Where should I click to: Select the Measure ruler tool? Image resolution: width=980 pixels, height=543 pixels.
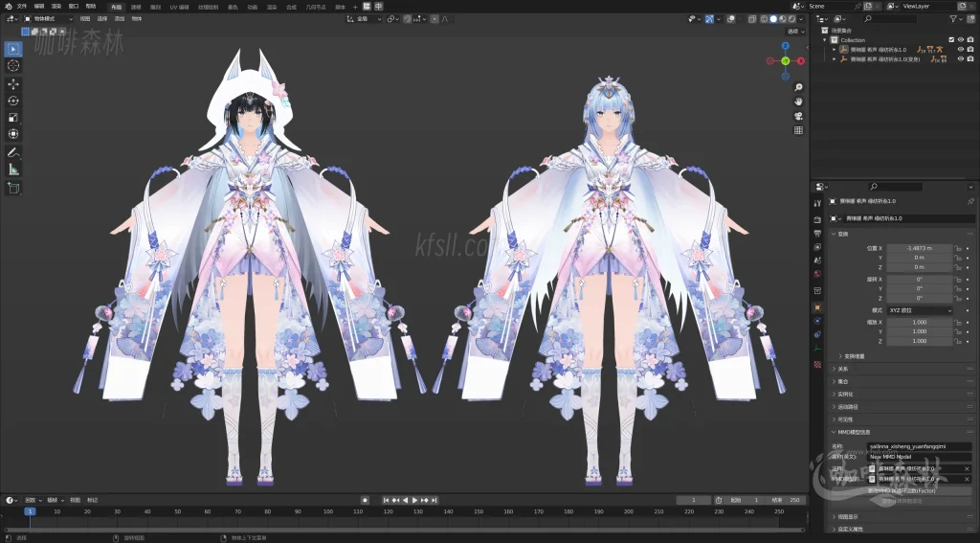tap(13, 170)
